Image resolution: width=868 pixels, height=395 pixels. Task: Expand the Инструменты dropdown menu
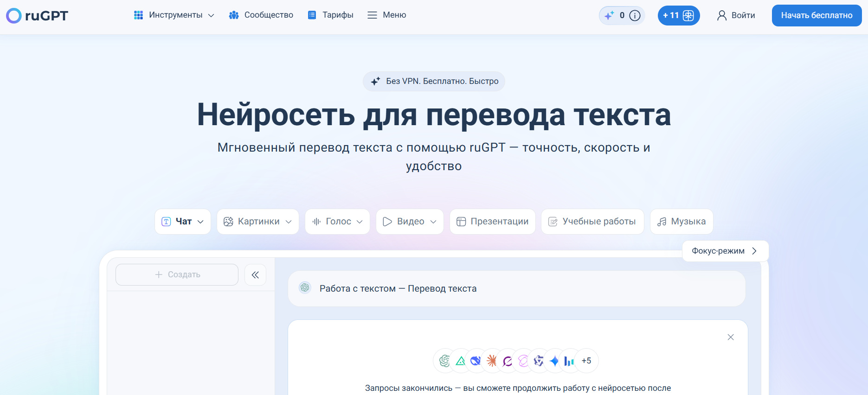coord(174,15)
